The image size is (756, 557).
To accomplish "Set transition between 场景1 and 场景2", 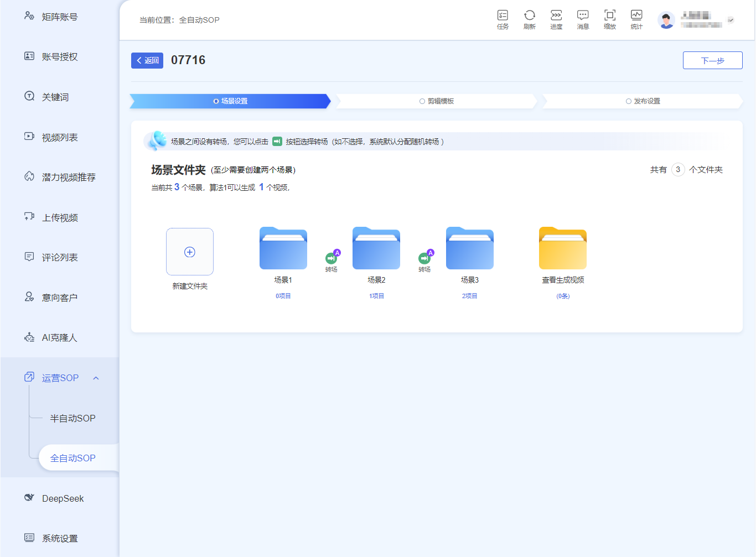I will (x=332, y=258).
